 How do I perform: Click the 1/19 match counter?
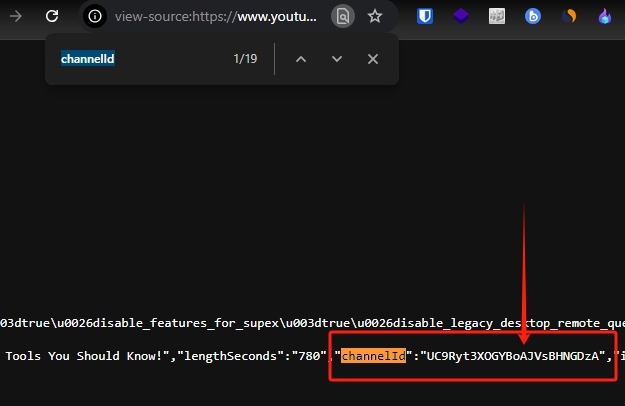click(245, 59)
